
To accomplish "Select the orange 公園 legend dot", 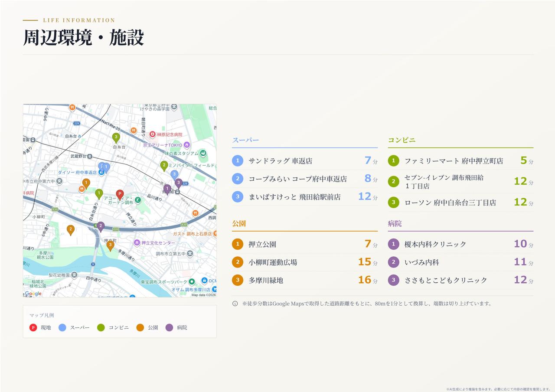I will pos(140,327).
